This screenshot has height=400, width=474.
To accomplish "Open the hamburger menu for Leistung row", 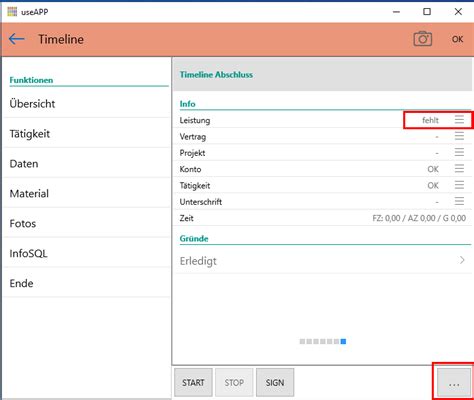I will (459, 120).
